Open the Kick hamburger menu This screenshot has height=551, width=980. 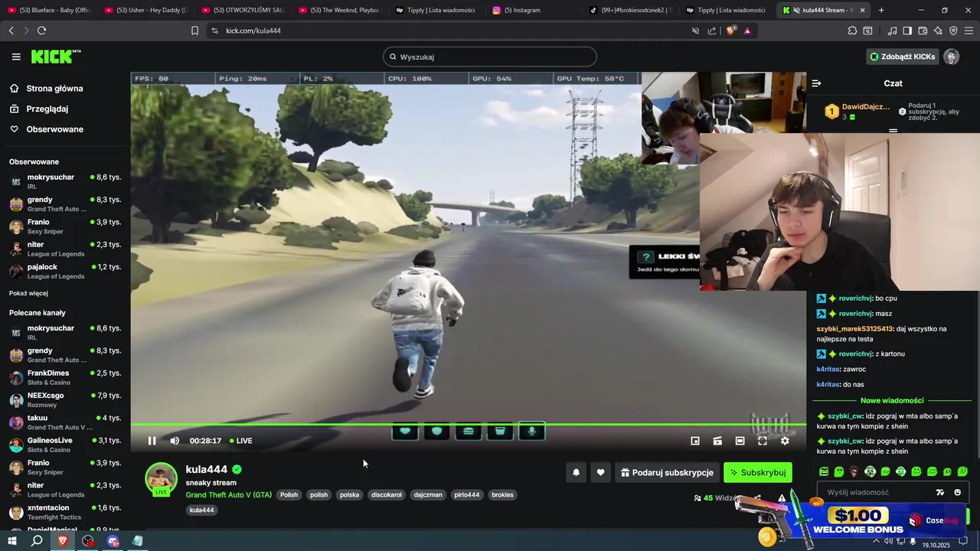[x=16, y=57]
